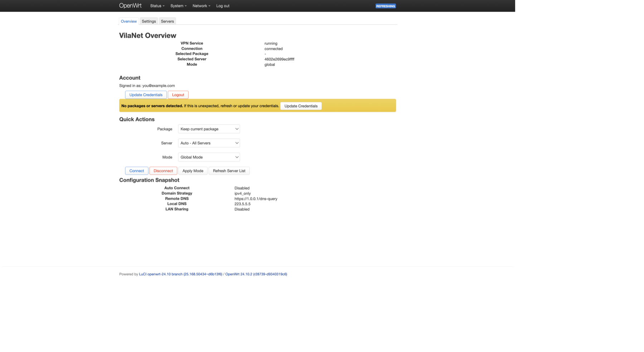Click the Apply Mode button
Image resolution: width=644 pixels, height=352 pixels.
[x=193, y=171]
